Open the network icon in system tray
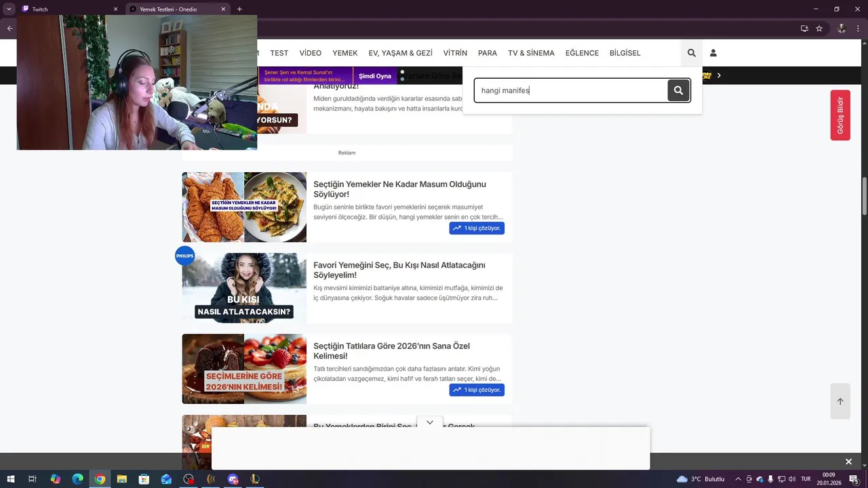Image resolution: width=868 pixels, height=488 pixels. point(781,479)
